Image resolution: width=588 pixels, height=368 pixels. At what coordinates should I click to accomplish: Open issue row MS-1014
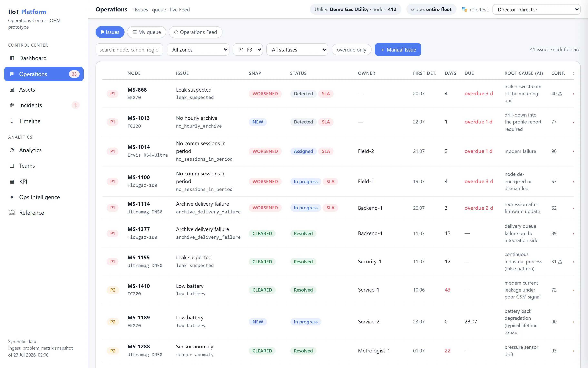click(338, 151)
